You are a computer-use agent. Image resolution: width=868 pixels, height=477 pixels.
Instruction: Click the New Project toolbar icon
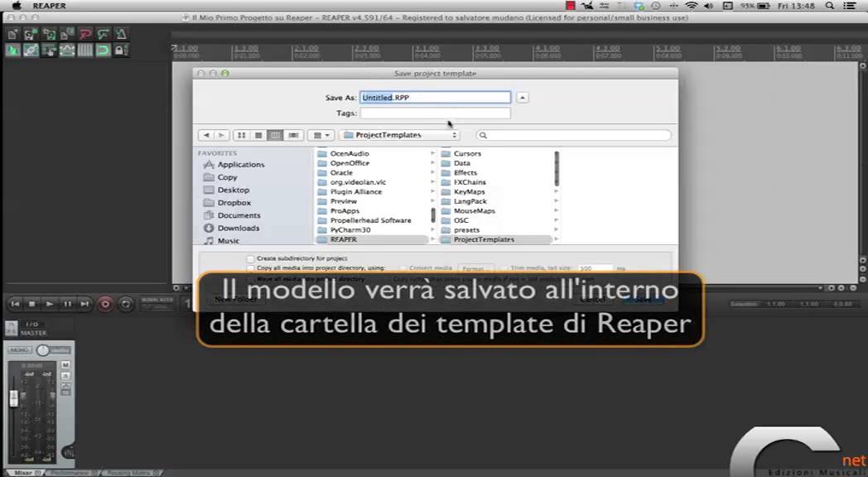[12, 34]
